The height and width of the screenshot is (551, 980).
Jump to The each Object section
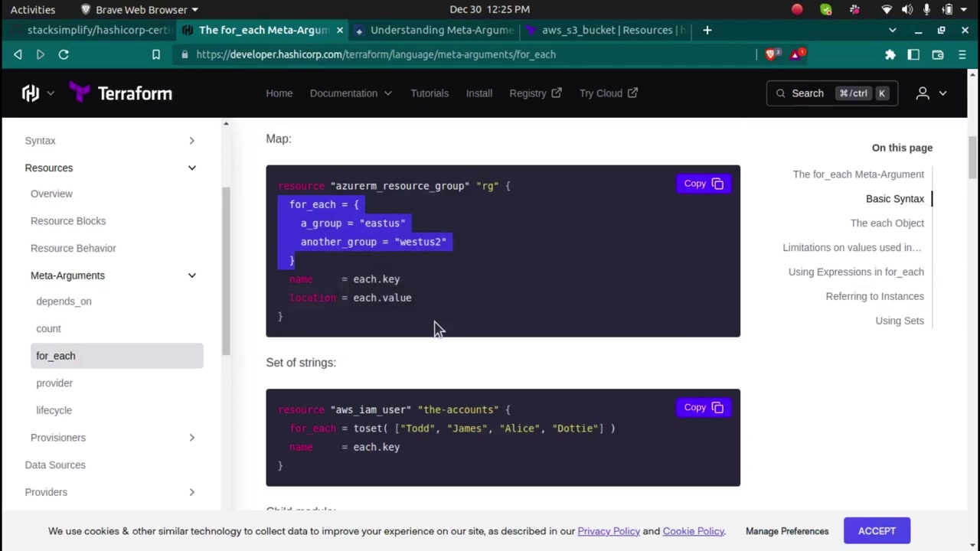[x=887, y=223]
